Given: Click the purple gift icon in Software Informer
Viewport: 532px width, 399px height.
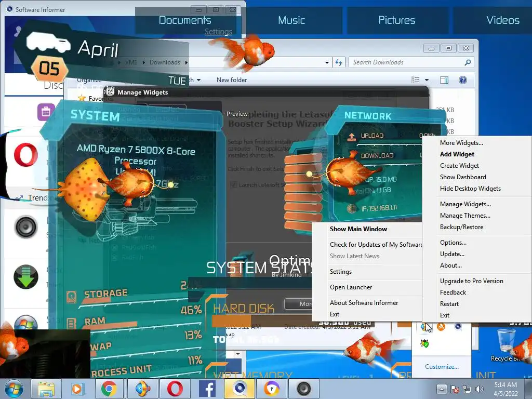Looking at the screenshot, I should (x=46, y=112).
